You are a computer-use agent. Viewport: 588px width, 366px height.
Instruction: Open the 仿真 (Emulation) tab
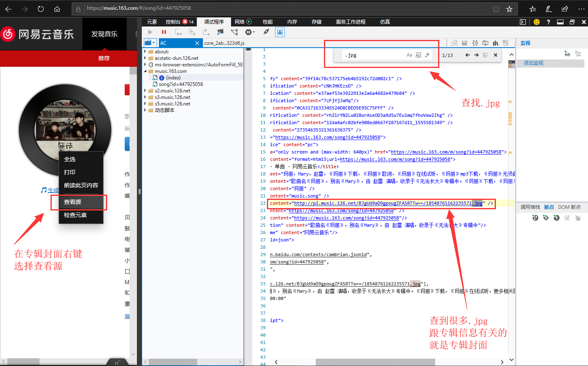385,22
